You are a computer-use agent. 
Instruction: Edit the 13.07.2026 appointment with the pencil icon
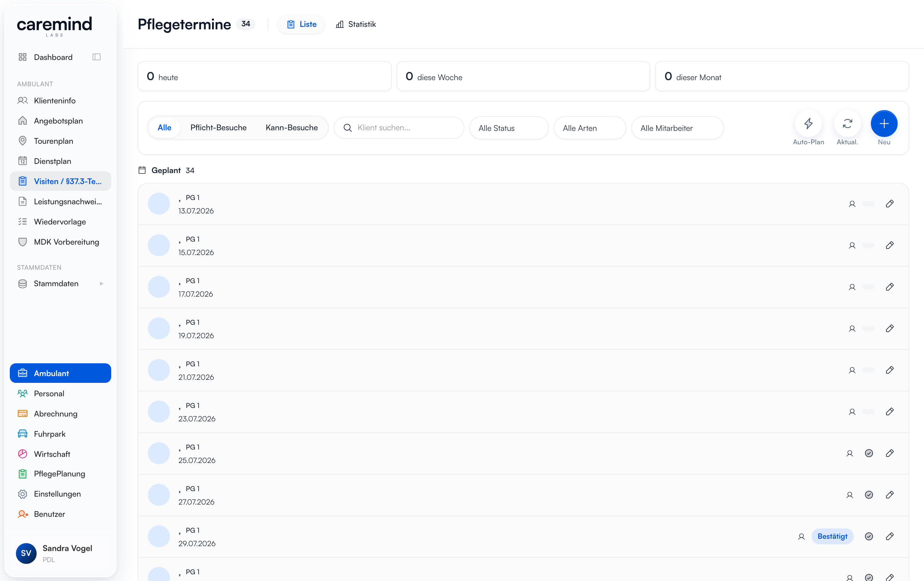click(890, 204)
